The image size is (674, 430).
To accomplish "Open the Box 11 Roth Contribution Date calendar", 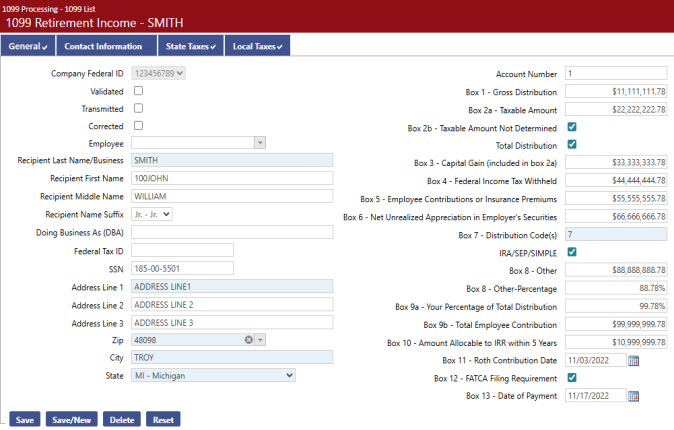I will coord(632,360).
